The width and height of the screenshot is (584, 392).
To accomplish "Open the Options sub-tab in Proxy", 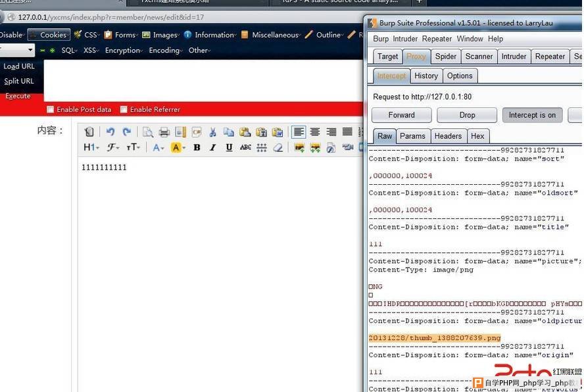I will [460, 76].
